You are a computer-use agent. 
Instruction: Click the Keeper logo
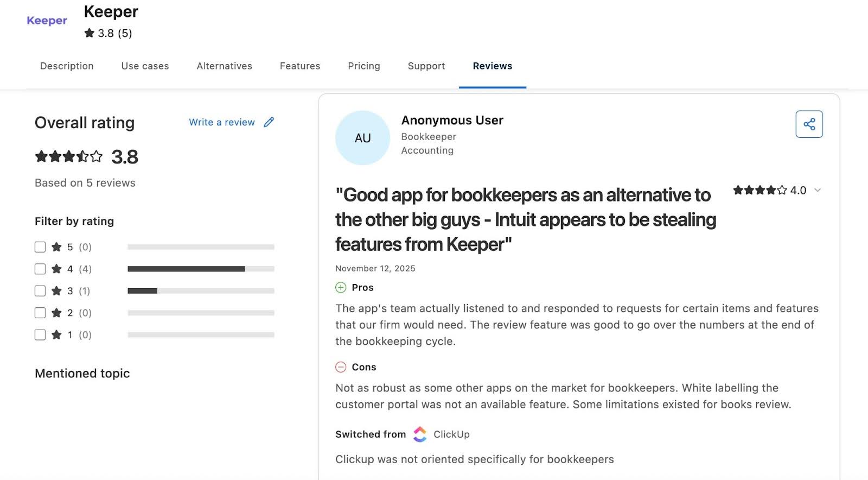click(x=47, y=21)
